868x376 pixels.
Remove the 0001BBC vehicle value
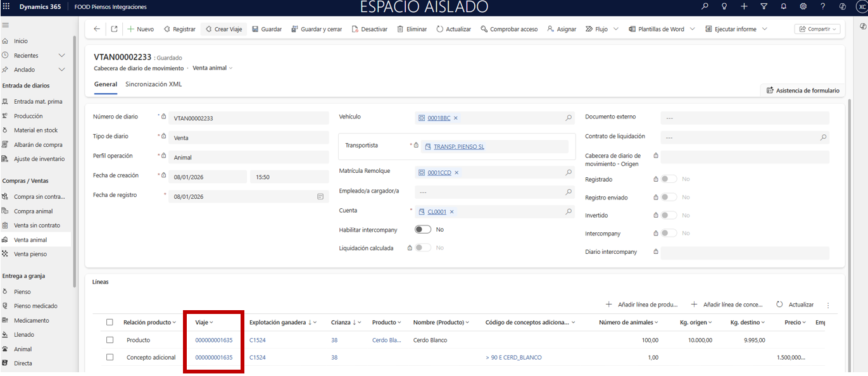(456, 118)
